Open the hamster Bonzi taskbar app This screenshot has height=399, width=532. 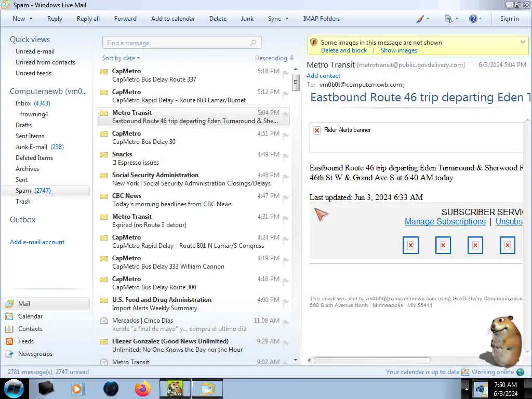(x=175, y=389)
